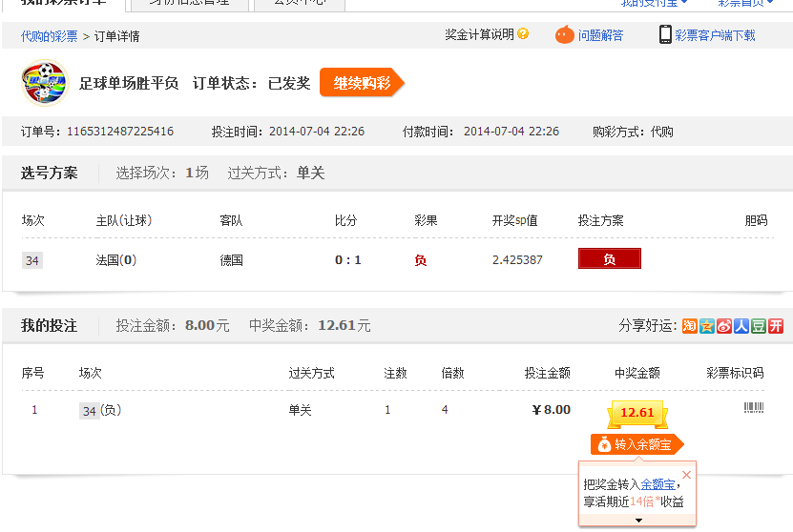793x532 pixels.
Task: Click the 继续购彩 button
Action: (362, 82)
